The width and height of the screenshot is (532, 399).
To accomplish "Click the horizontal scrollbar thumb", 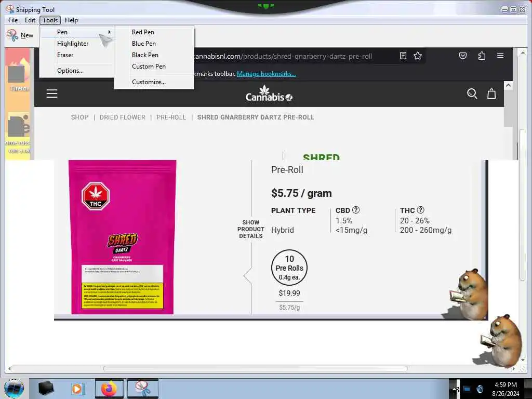I will 255,368.
